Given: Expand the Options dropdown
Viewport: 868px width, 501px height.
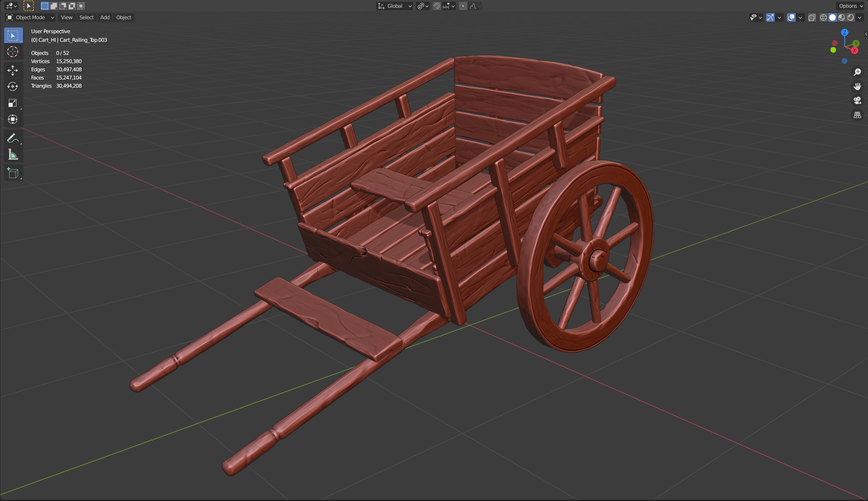Looking at the screenshot, I should (851, 6).
